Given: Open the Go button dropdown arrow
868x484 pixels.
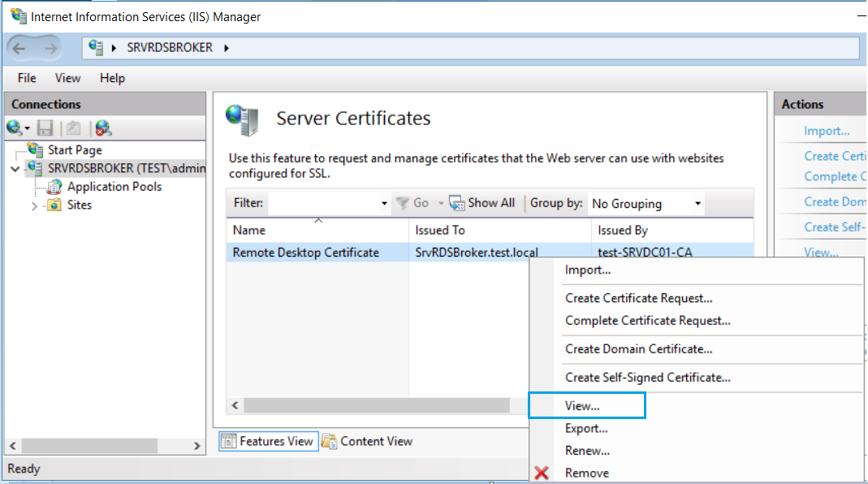Looking at the screenshot, I should point(441,203).
